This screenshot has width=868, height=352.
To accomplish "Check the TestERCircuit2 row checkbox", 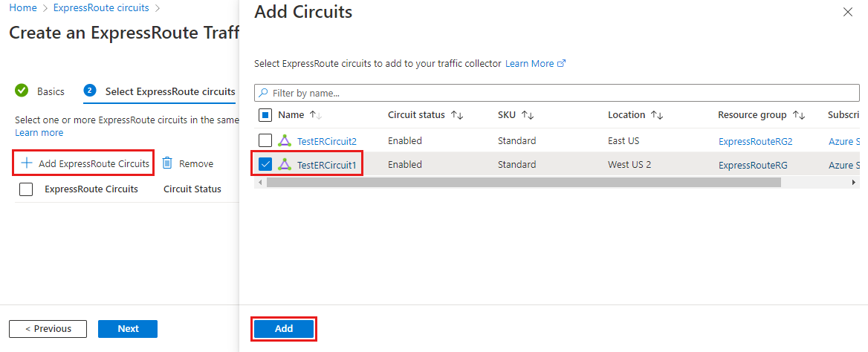I will click(x=265, y=140).
